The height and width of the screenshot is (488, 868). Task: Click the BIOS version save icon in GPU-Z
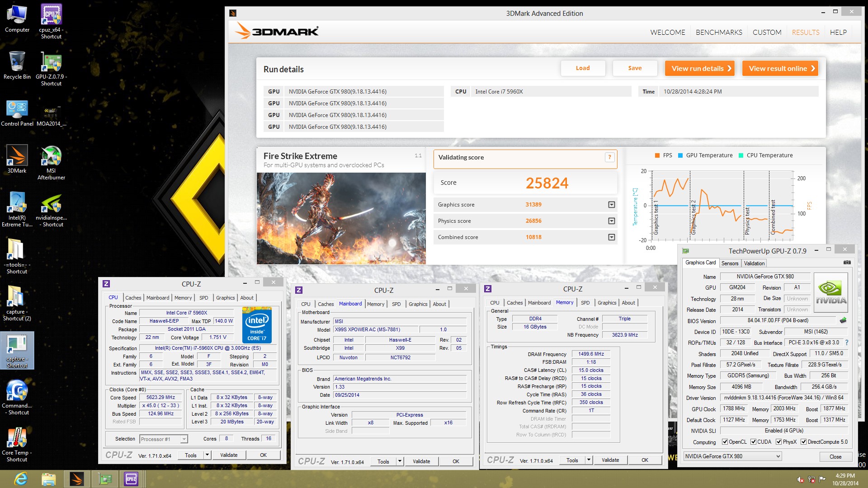click(843, 320)
